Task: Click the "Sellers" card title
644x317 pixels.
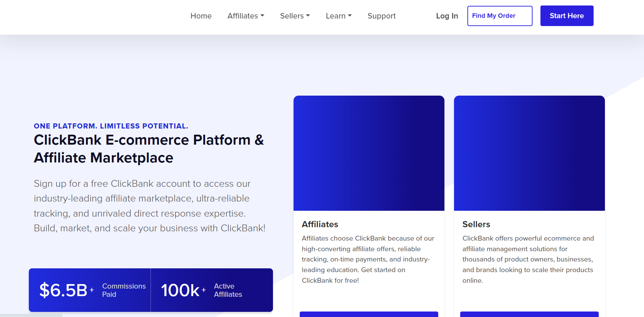Action: tap(476, 224)
